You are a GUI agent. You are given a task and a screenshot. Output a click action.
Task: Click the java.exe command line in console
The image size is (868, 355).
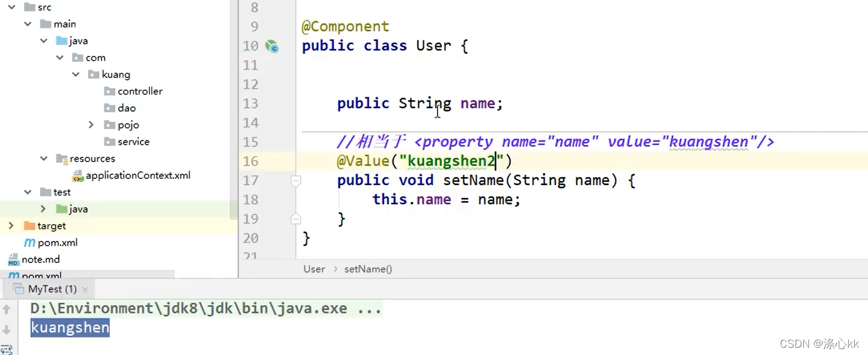coord(206,309)
